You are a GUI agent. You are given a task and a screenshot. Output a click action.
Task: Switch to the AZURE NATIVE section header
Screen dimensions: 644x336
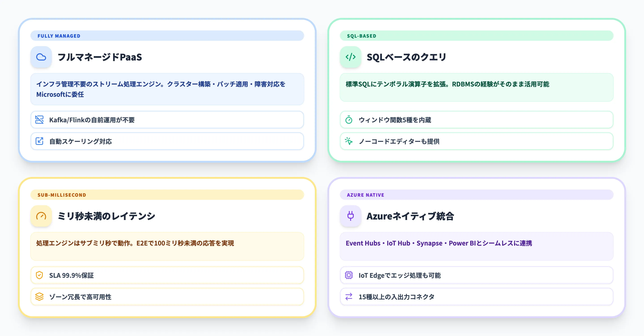click(x=365, y=195)
